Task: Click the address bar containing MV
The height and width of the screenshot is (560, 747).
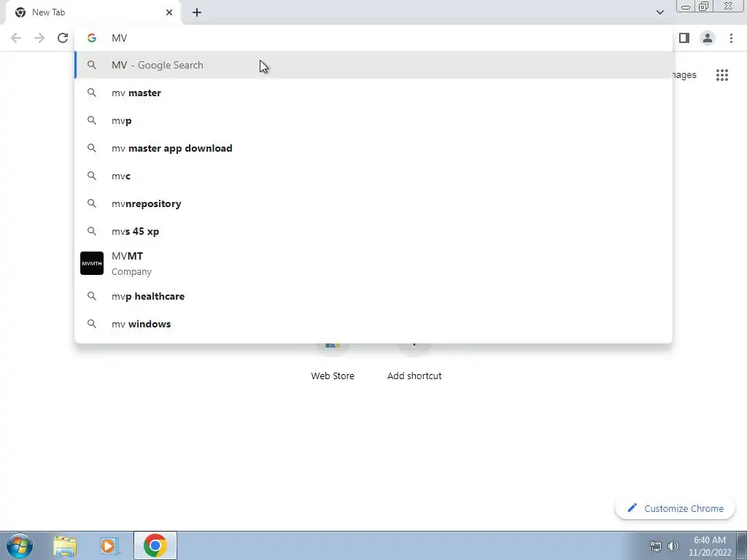Action: tap(373, 38)
